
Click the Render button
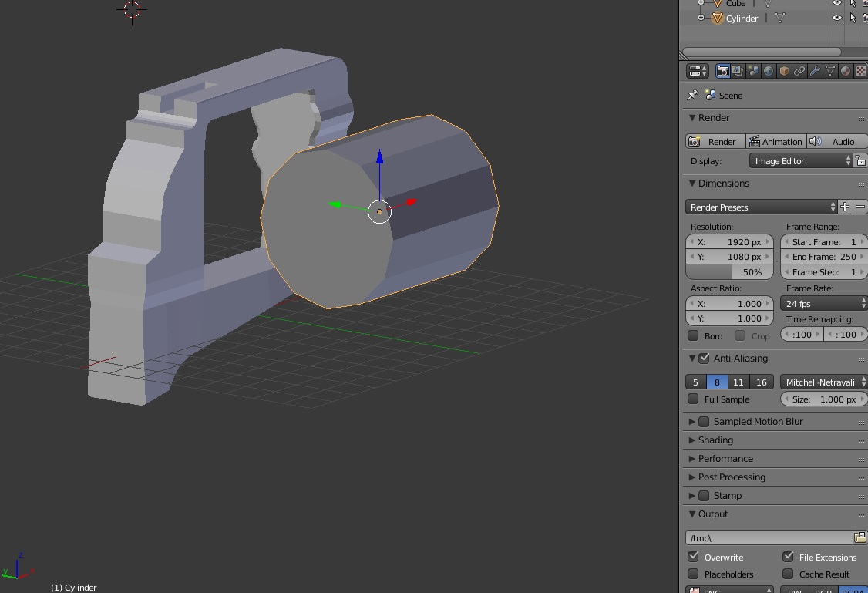click(715, 142)
